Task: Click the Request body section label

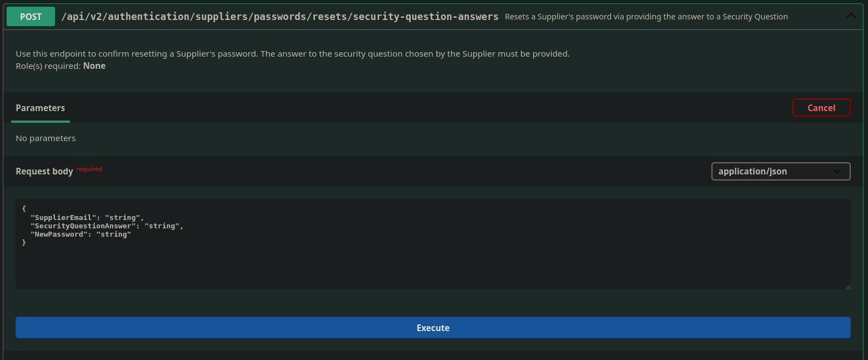Action: [x=44, y=171]
